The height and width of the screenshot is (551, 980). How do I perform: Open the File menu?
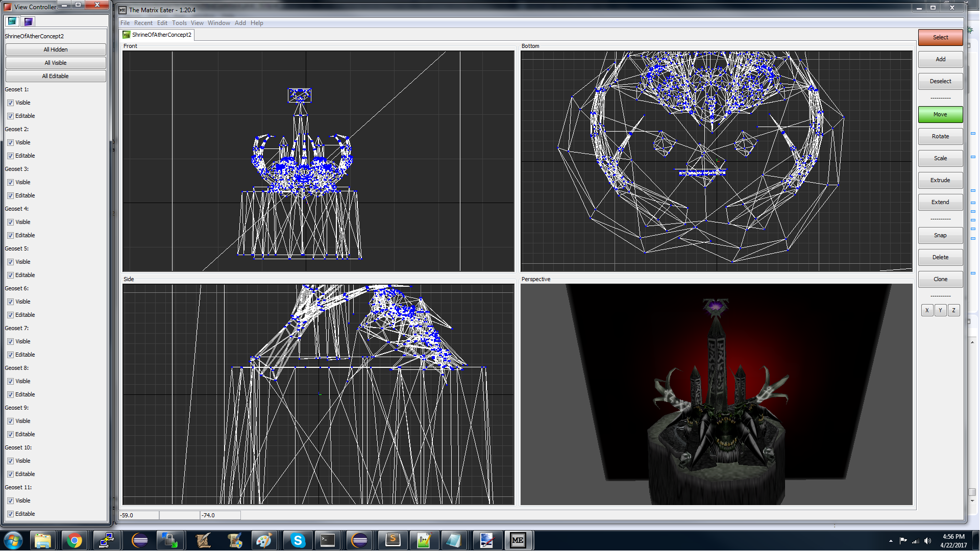[125, 23]
